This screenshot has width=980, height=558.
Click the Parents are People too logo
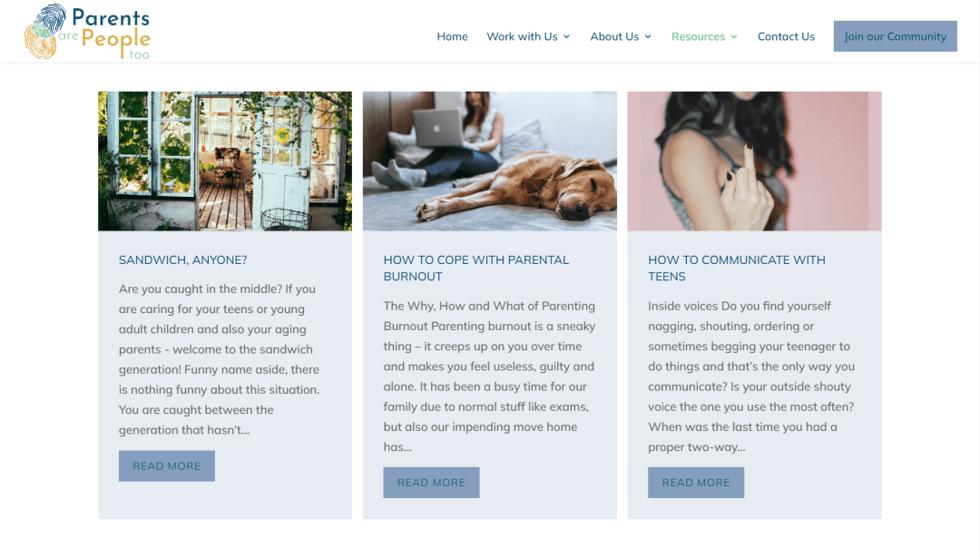point(87,32)
